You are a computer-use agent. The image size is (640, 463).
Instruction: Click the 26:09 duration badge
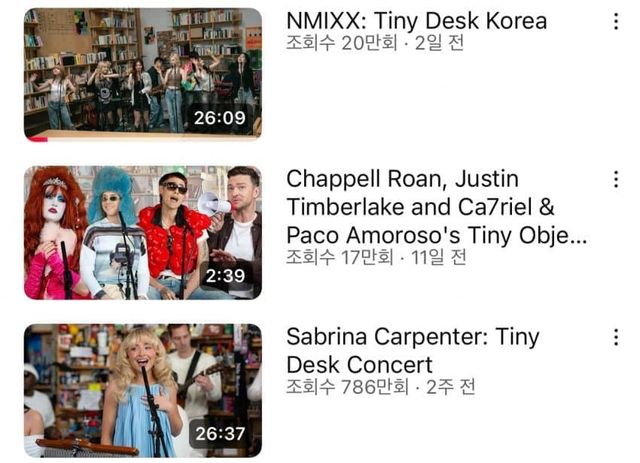click(x=220, y=118)
